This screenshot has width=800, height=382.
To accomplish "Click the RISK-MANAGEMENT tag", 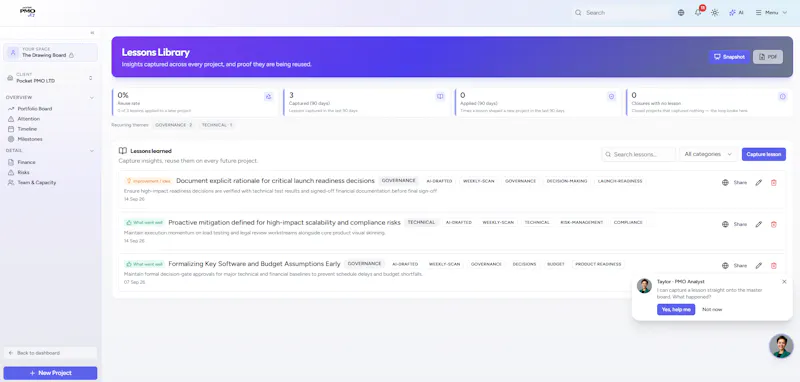I will tap(582, 222).
